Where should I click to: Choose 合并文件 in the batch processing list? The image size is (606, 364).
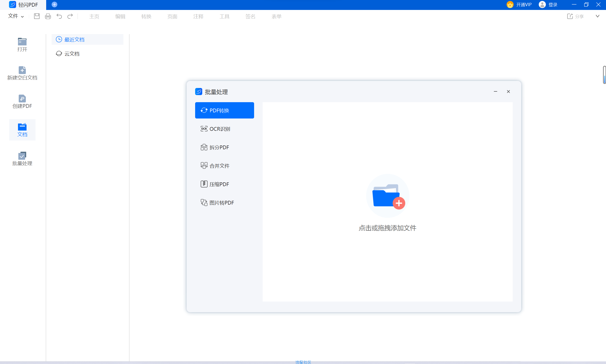[220, 166]
